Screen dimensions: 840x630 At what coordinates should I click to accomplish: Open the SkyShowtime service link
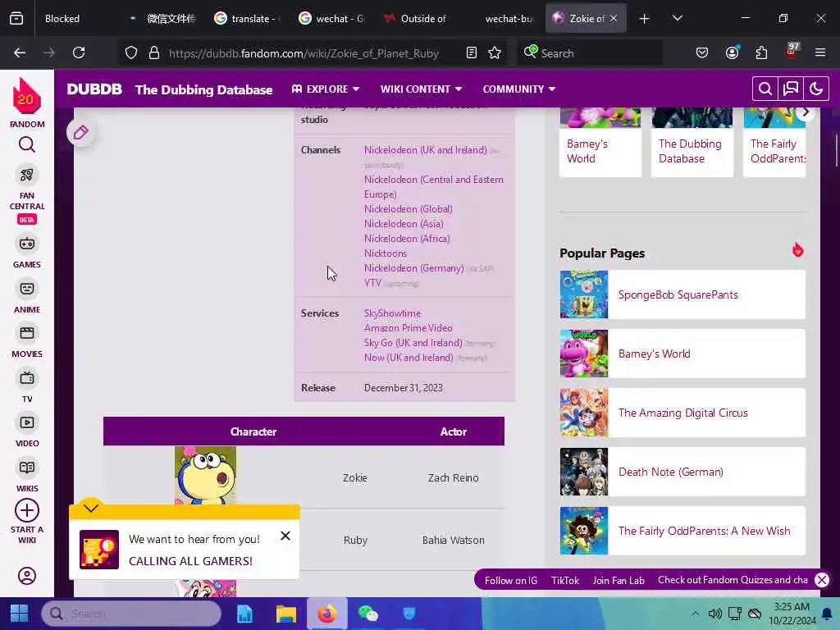[x=392, y=313]
